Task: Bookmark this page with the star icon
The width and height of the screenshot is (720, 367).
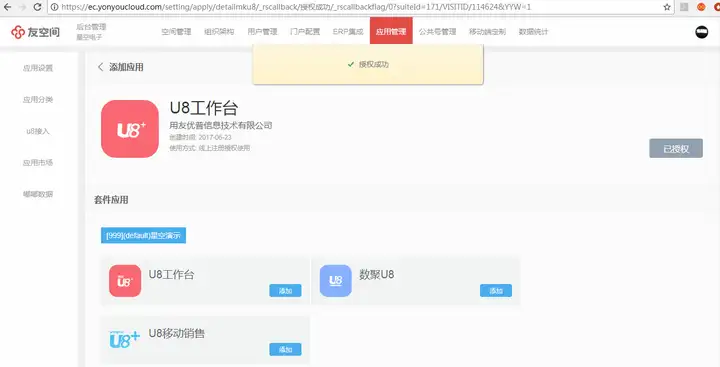Action: click(667, 7)
